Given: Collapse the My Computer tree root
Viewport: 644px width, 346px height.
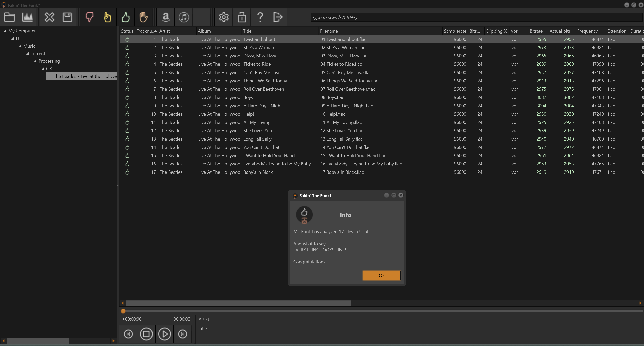Looking at the screenshot, I should (5, 31).
